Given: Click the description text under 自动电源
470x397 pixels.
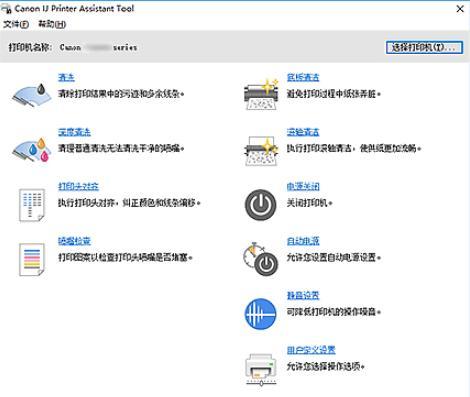Looking at the screenshot, I should coord(334,257).
